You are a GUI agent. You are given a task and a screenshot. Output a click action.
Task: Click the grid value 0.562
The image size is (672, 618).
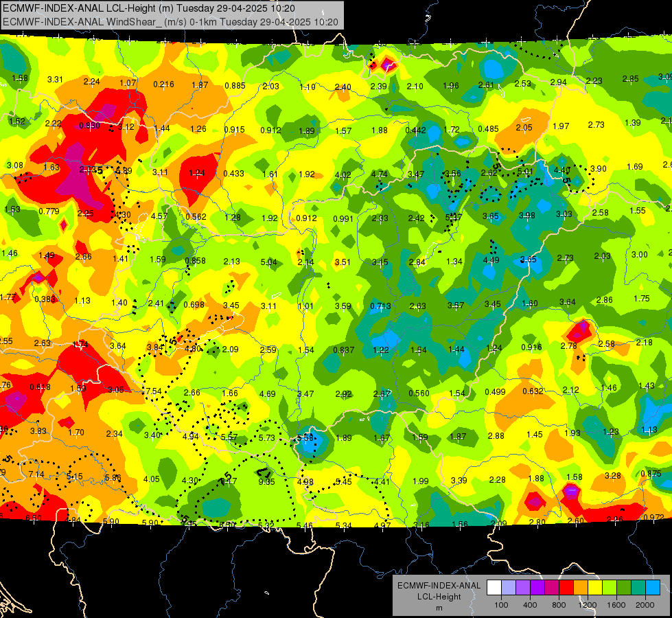[196, 217]
